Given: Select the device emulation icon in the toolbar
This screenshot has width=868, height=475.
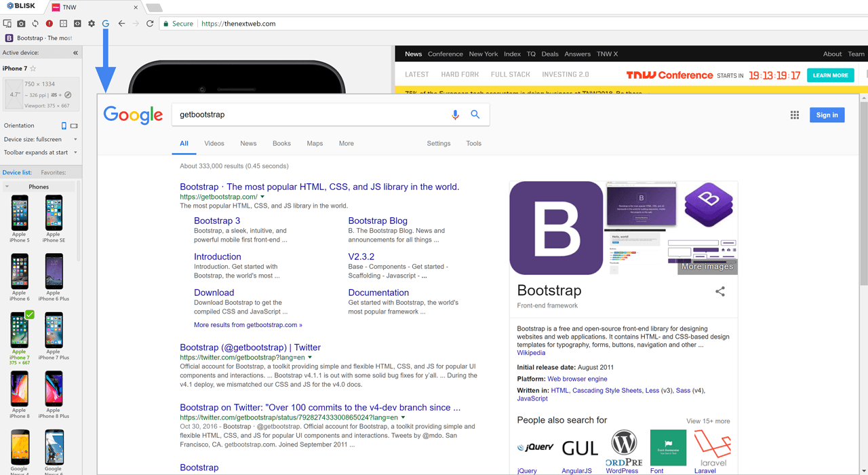Looking at the screenshot, I should click(x=7, y=22).
